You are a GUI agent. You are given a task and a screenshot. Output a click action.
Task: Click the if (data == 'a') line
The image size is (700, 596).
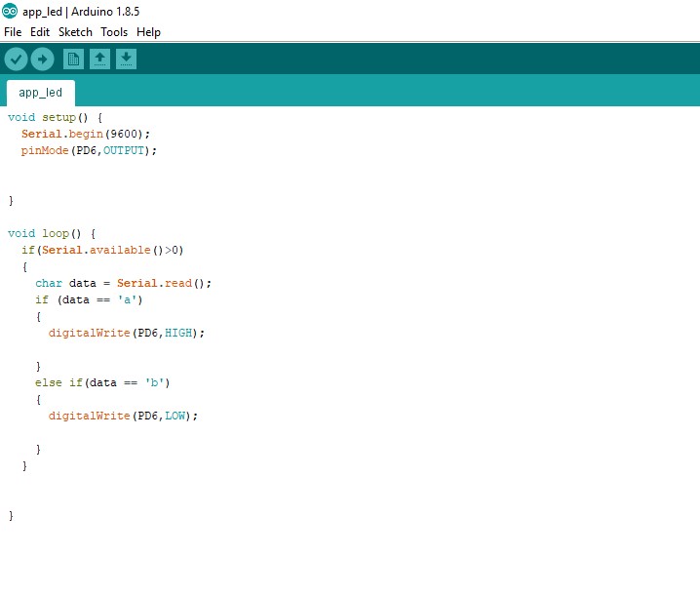tap(89, 299)
